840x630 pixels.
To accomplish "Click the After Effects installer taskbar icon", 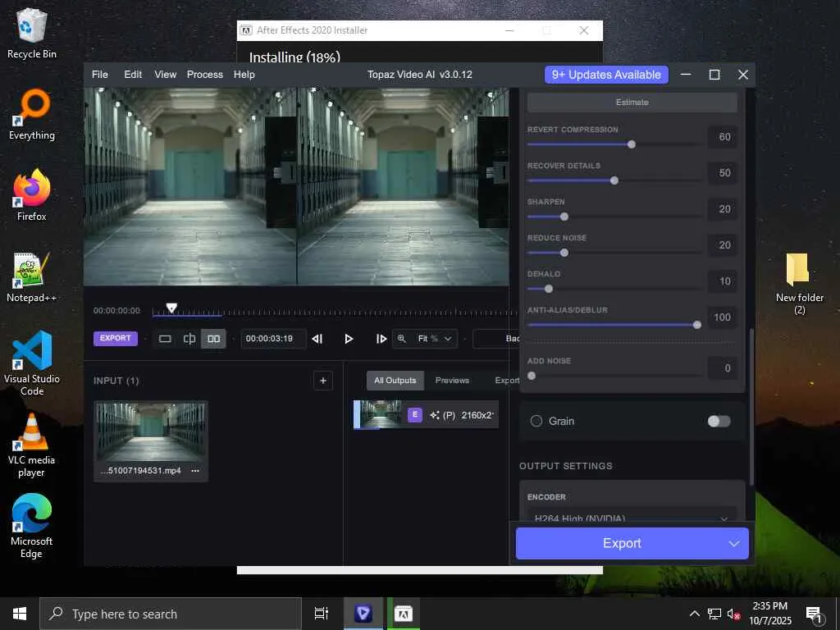I will pos(404,614).
